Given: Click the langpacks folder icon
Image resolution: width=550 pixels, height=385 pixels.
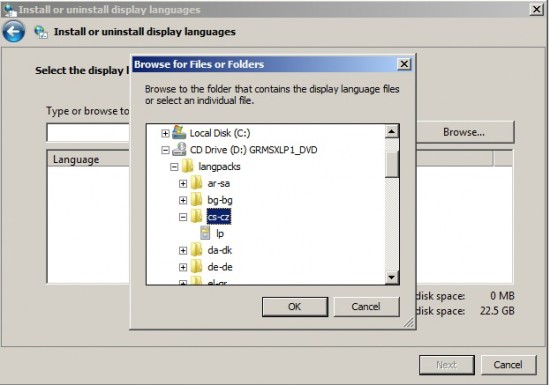Looking at the screenshot, I should [188, 166].
